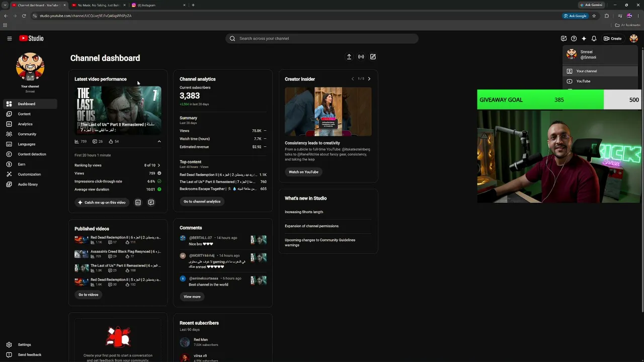
Task: Click the video analytics chart icon button
Action: [x=138, y=203]
